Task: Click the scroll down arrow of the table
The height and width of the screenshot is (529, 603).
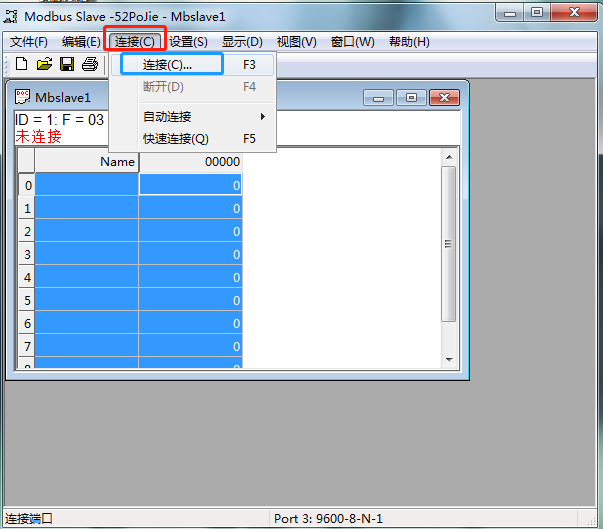Action: click(449, 360)
